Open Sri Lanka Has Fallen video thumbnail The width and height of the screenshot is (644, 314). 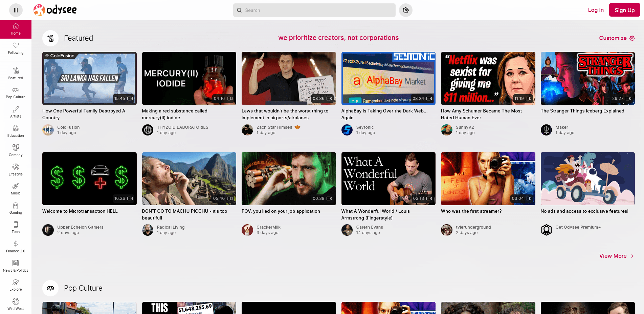tap(89, 78)
